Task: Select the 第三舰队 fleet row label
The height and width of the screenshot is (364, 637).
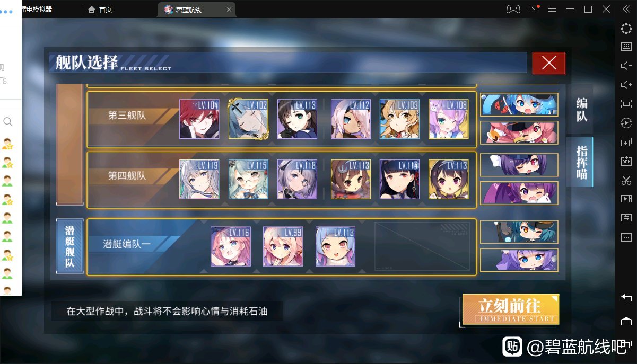Action: (127, 115)
